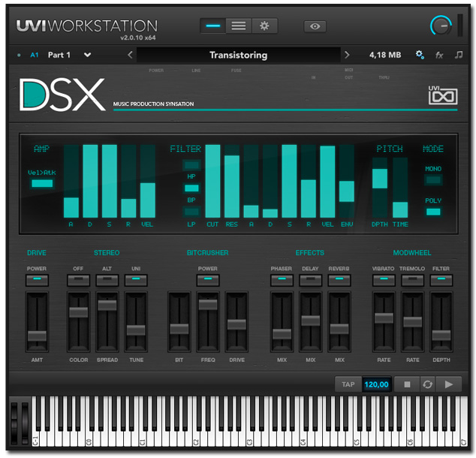Click the stereo SPREAD fader

tap(107, 306)
